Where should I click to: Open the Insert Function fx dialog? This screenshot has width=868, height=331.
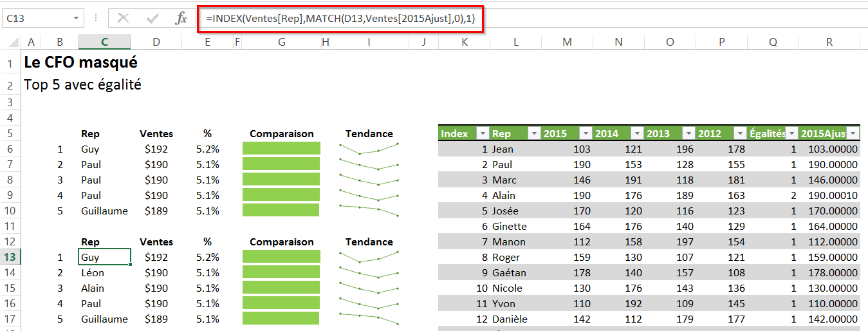tap(181, 19)
